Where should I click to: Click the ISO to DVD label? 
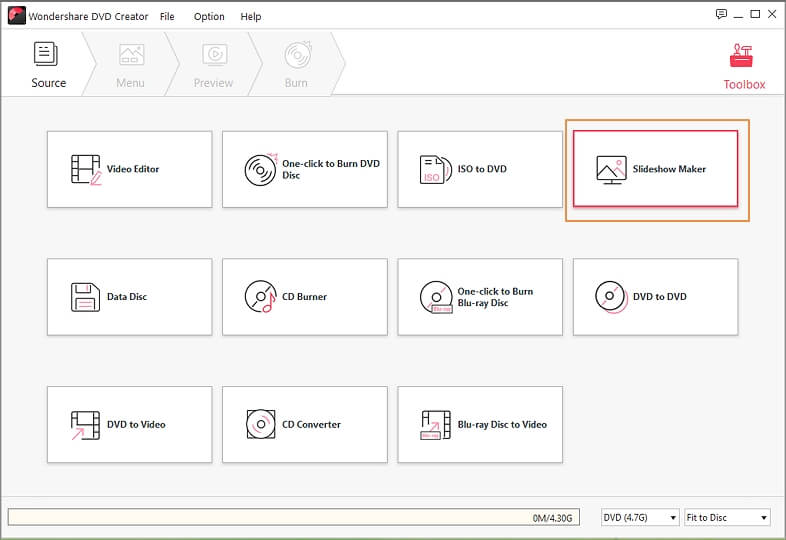tap(482, 169)
